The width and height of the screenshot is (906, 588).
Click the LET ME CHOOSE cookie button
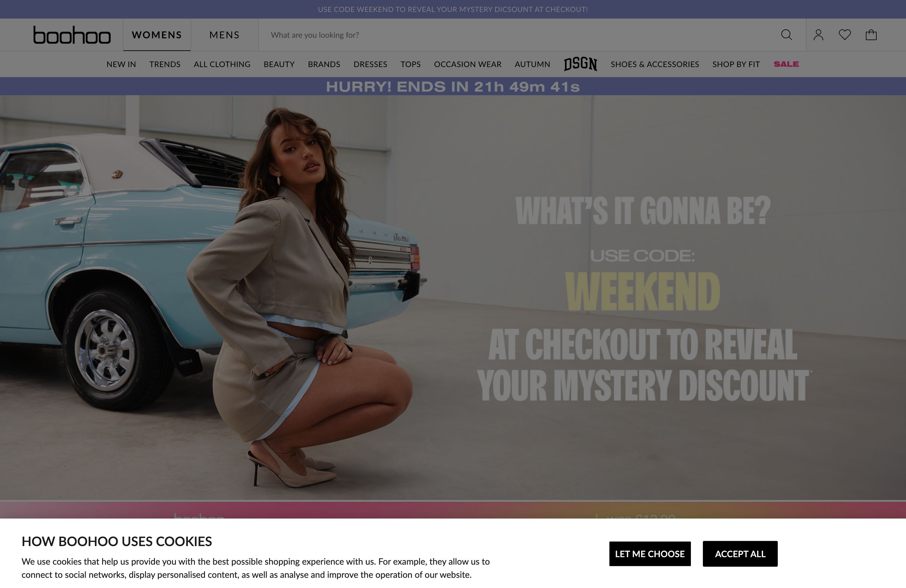point(650,554)
